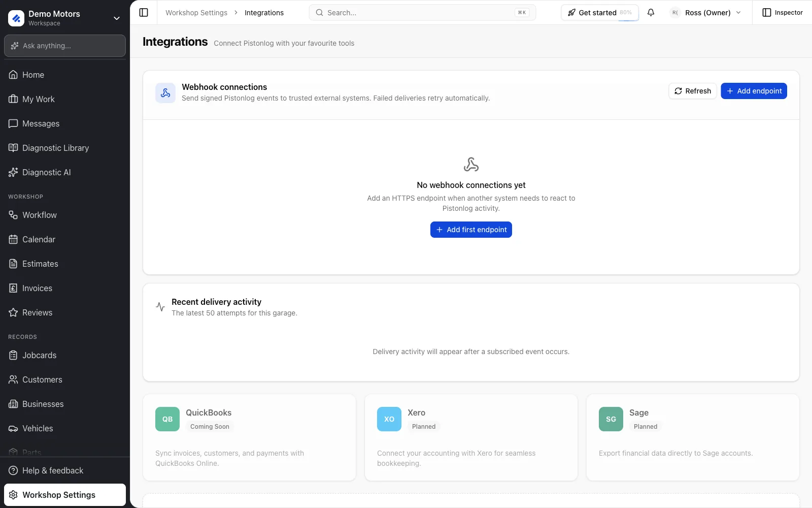
Task: Click the Businesses building icon
Action: (13, 404)
